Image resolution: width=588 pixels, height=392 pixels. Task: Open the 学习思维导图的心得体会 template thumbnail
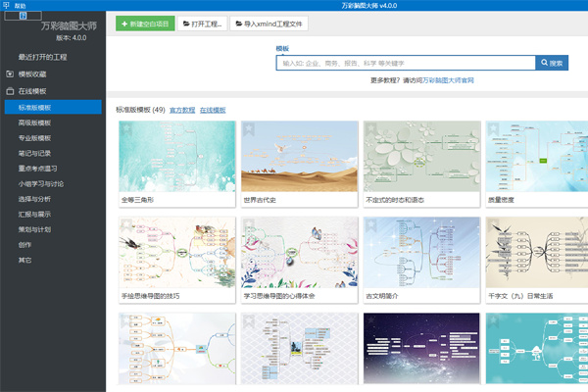(x=299, y=251)
